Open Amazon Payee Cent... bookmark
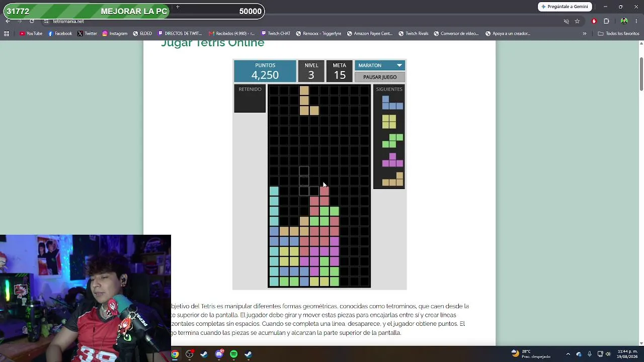Screen dimensions: 644x362 [x=369, y=34]
